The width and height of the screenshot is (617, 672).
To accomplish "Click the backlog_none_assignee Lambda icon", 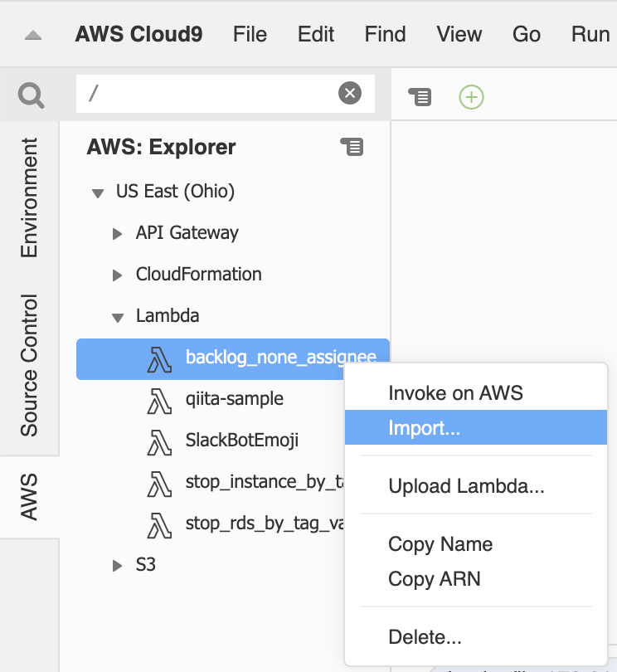I will 158,358.
